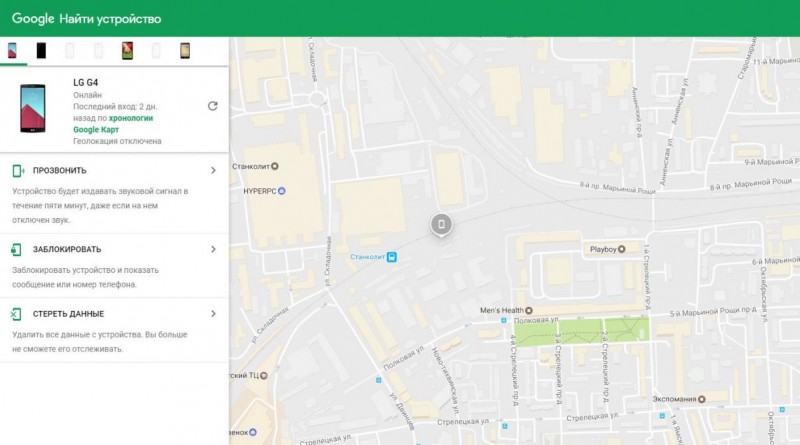The height and width of the screenshot is (445, 800).
Task: Click the bus stop icon above ул. Двинцев
Action: (378, 380)
